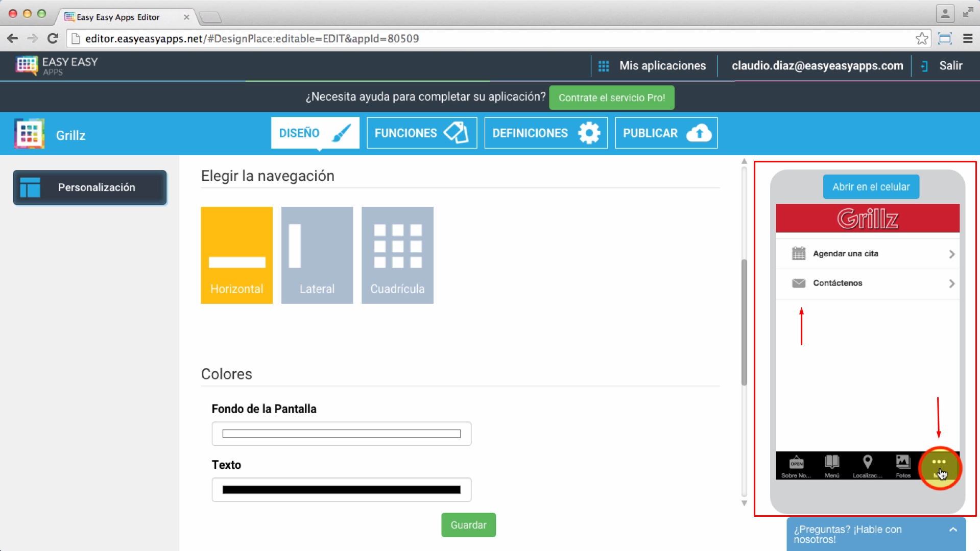Screen dimensions: 980x551
Task: Open the three-dots more icon in preview
Action: tap(939, 462)
